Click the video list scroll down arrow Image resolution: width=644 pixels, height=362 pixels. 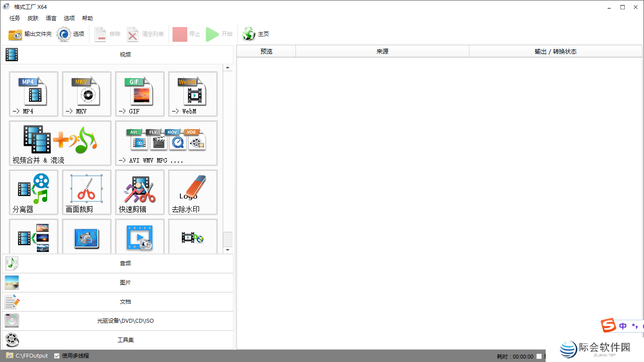[x=228, y=250]
